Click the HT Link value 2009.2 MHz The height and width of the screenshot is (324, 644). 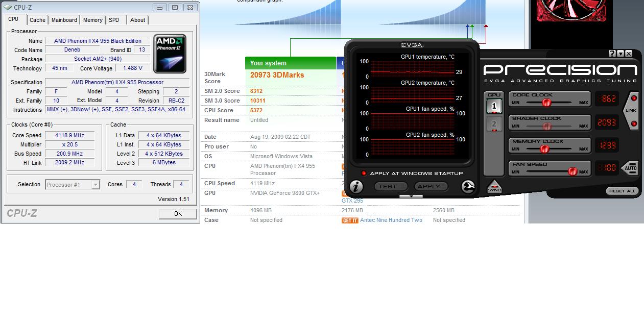click(69, 162)
